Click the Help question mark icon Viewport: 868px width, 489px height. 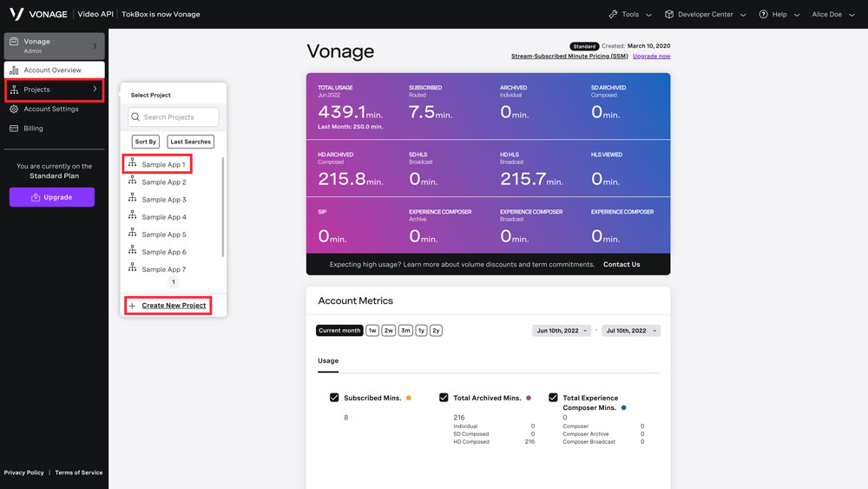pyautogui.click(x=763, y=15)
